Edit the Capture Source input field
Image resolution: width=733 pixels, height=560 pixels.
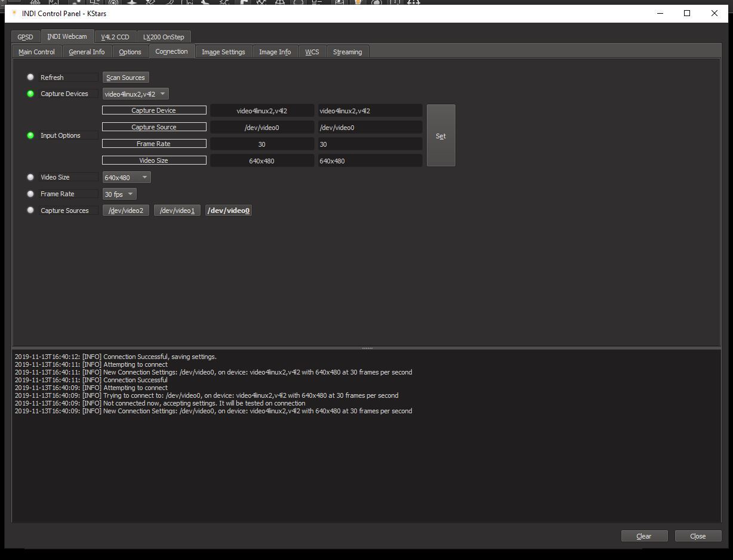[369, 127]
